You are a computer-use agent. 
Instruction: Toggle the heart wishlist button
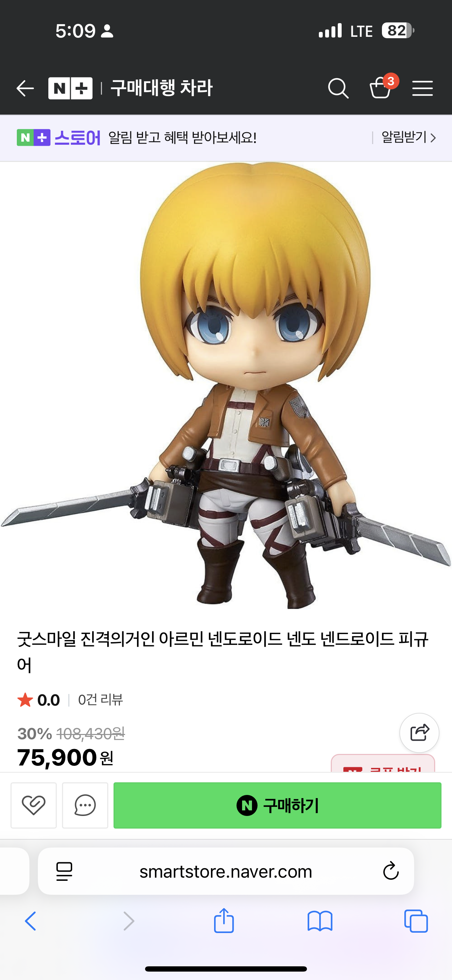[34, 805]
